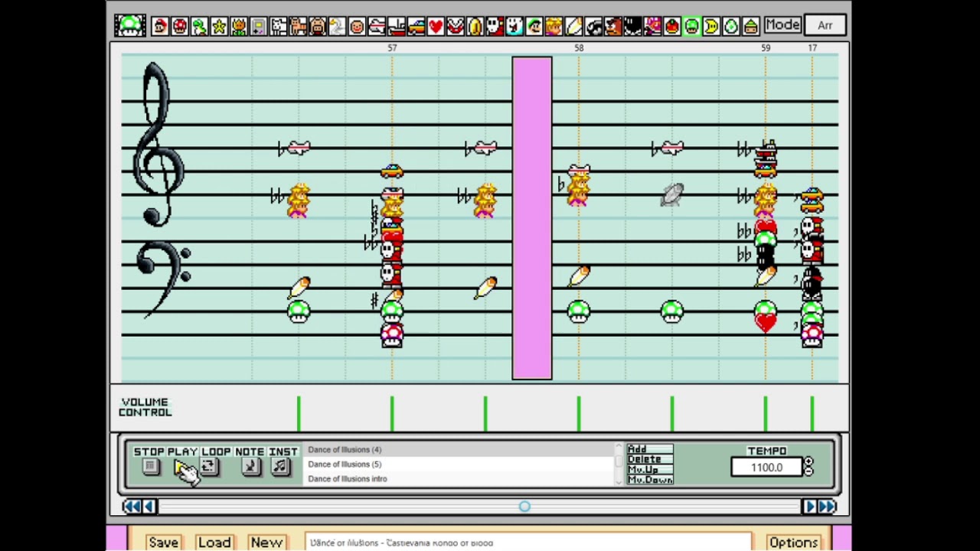Select the Peach instrument icon
Image resolution: width=980 pixels, height=551 pixels.
point(554,26)
